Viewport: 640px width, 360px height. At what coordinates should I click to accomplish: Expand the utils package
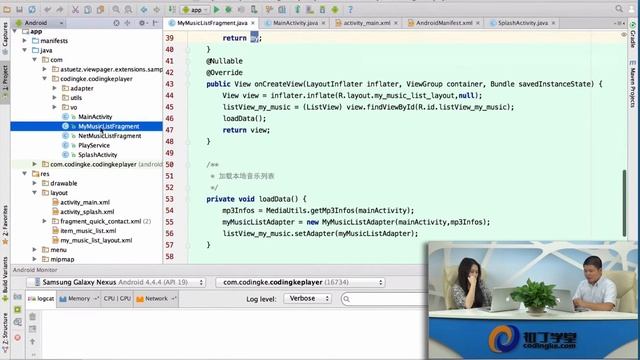tap(54, 98)
